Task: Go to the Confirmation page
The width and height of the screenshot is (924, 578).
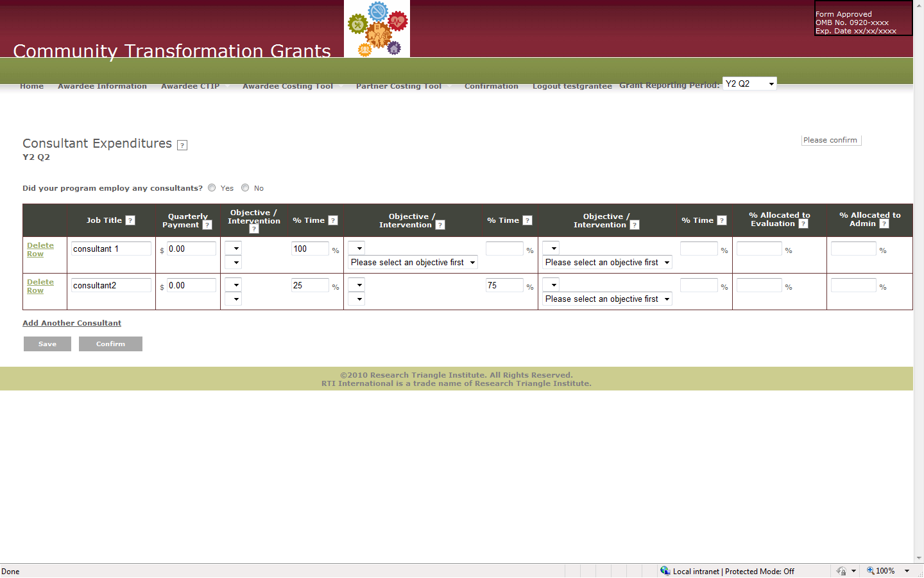Action: click(492, 86)
